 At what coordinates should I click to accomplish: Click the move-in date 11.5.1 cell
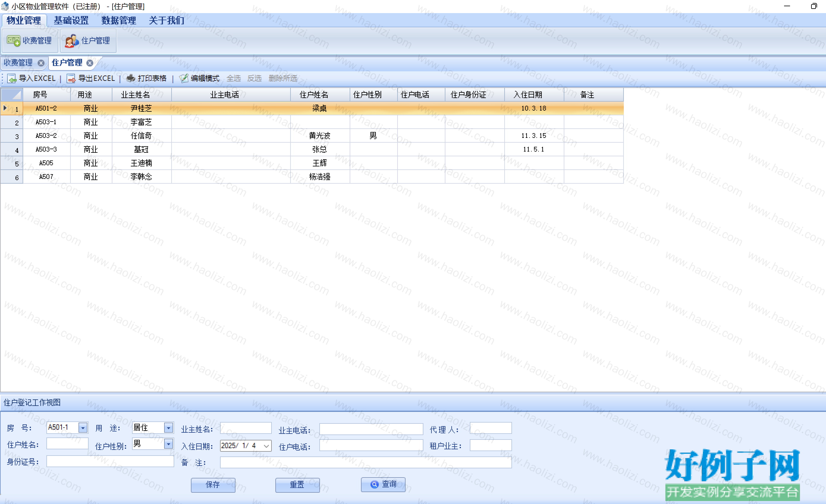click(534, 149)
